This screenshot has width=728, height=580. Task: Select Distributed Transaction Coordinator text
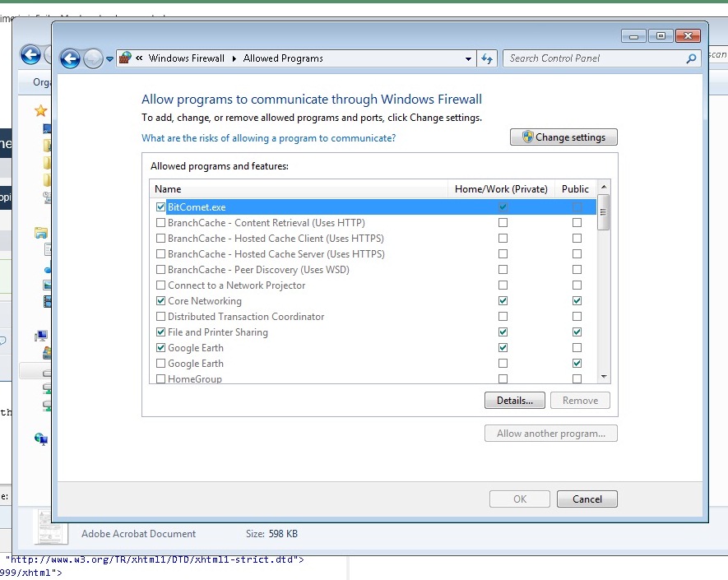coord(246,317)
